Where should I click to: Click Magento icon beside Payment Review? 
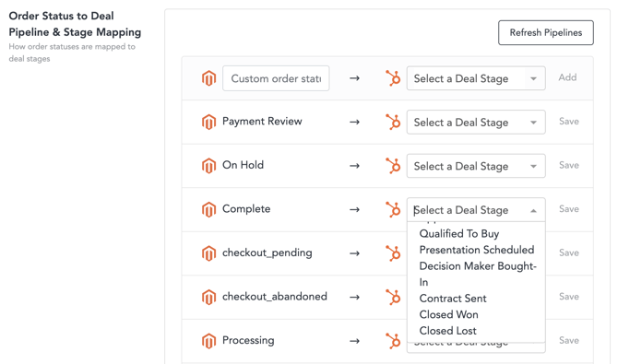click(x=208, y=122)
